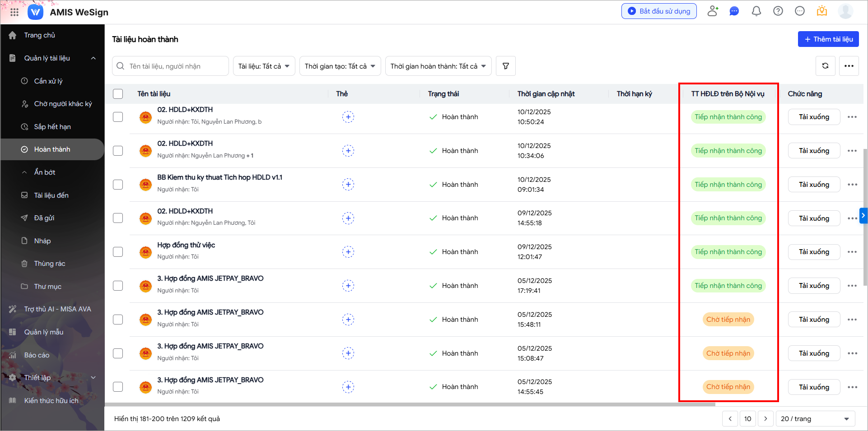Check the Hợp đồng thử việc row checkbox
868x431 pixels.
pos(118,252)
